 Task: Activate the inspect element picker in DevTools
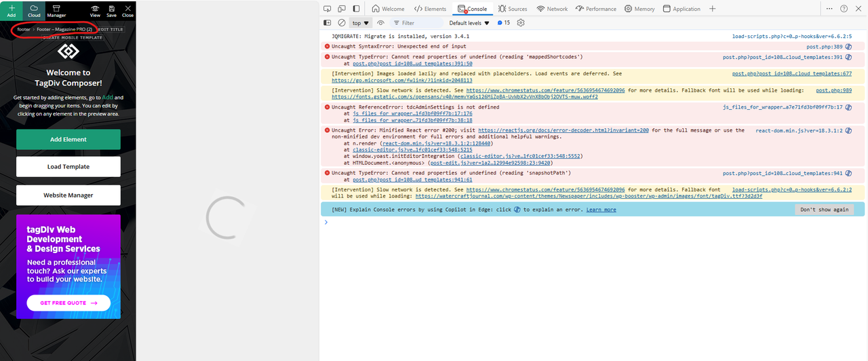click(x=327, y=9)
